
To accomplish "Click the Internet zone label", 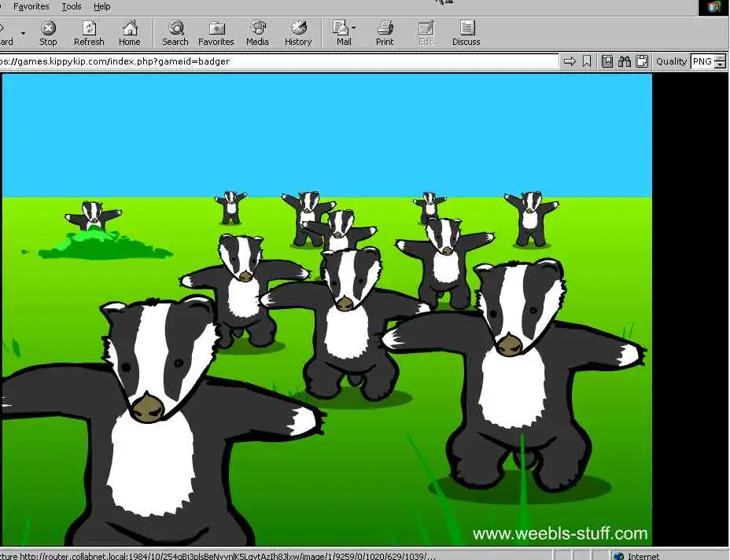I will click(643, 556).
